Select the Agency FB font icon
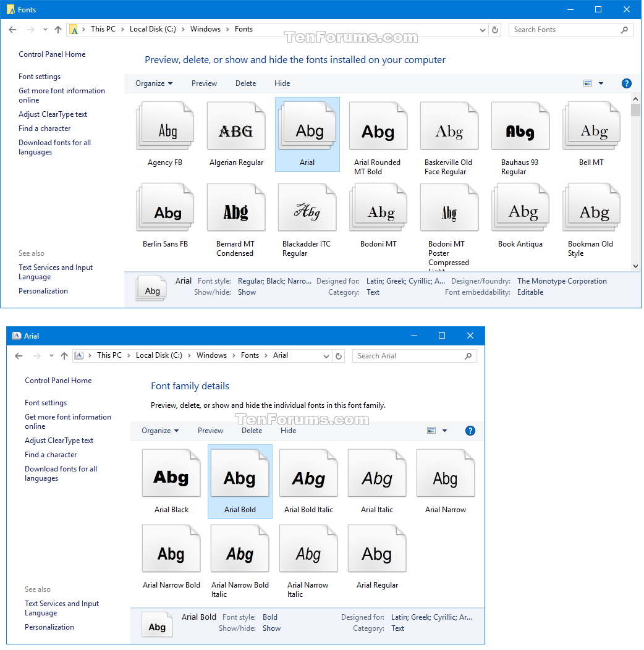Viewport: 644px width, 650px height. pyautogui.click(x=165, y=126)
